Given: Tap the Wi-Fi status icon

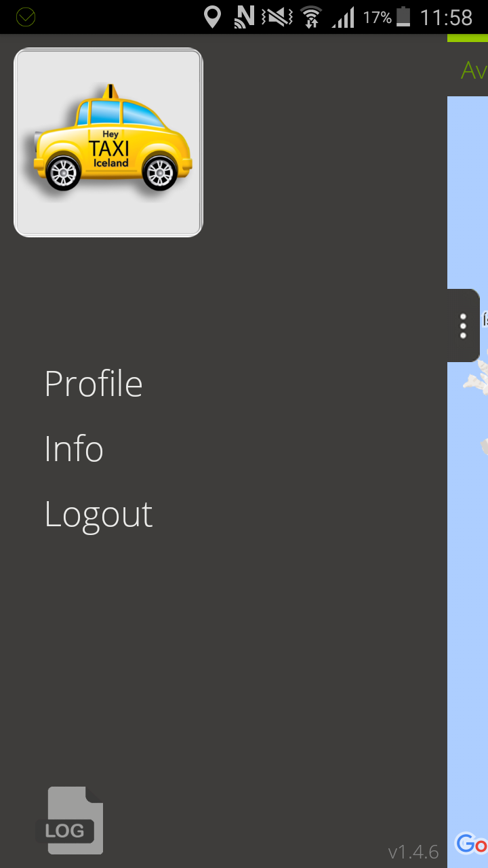Looking at the screenshot, I should coord(312,17).
